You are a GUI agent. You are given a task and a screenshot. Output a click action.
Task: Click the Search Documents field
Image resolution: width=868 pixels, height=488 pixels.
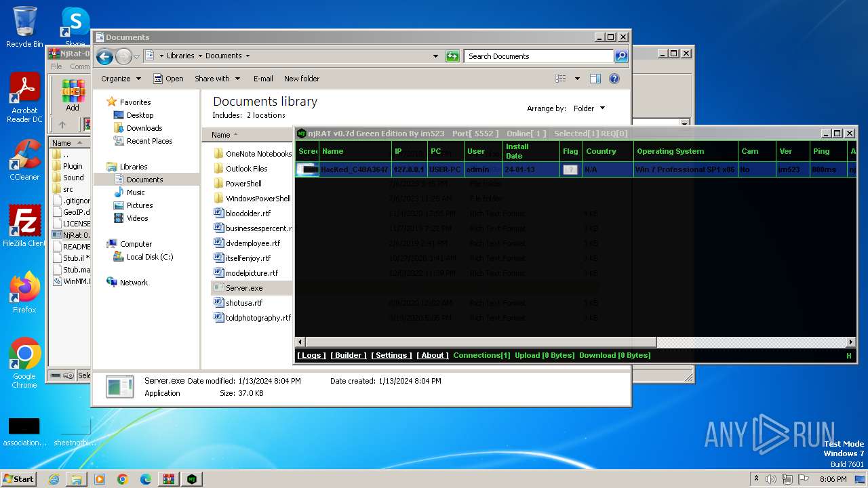coord(538,56)
